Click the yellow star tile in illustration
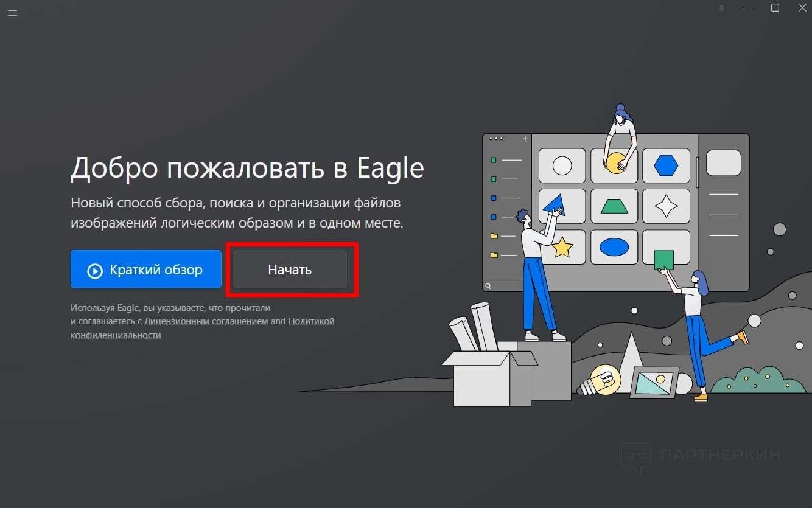The width and height of the screenshot is (812, 508). coord(562,247)
